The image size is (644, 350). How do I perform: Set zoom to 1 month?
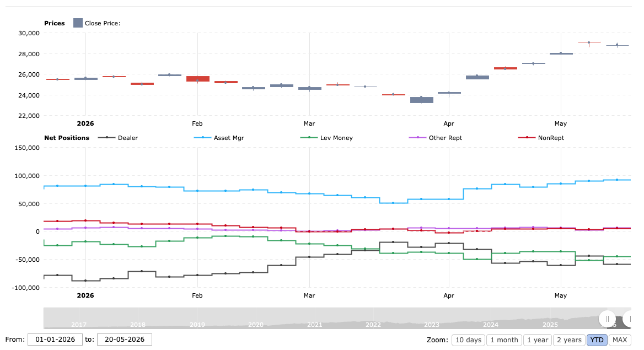[x=504, y=340]
